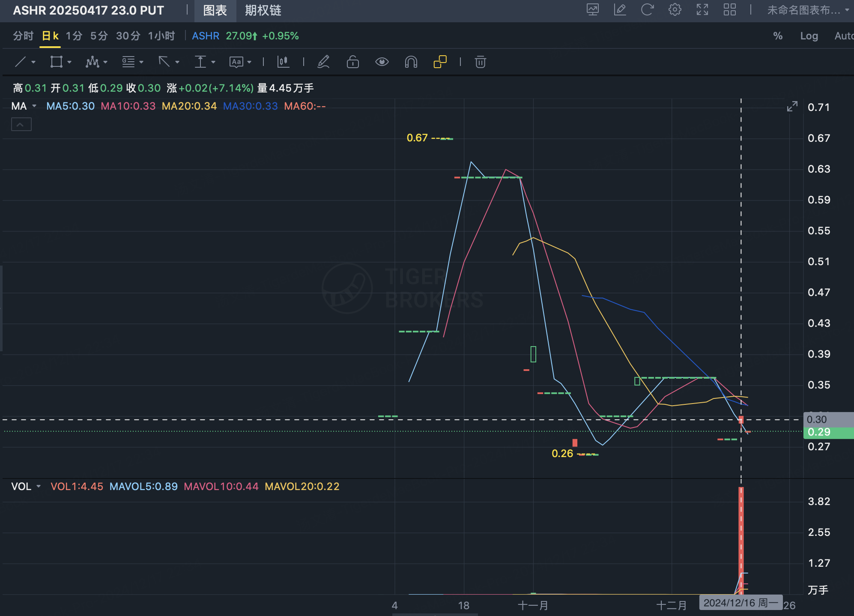
Task: Switch to the 期权链 tab
Action: [x=263, y=10]
